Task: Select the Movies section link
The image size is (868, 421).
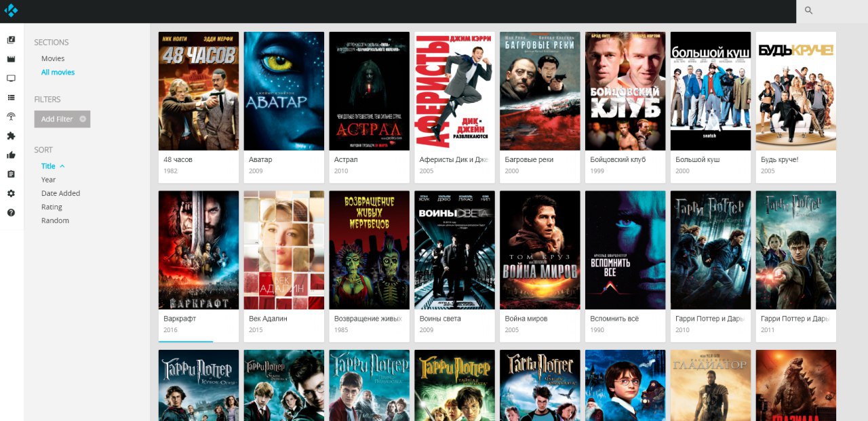Action: (x=53, y=58)
